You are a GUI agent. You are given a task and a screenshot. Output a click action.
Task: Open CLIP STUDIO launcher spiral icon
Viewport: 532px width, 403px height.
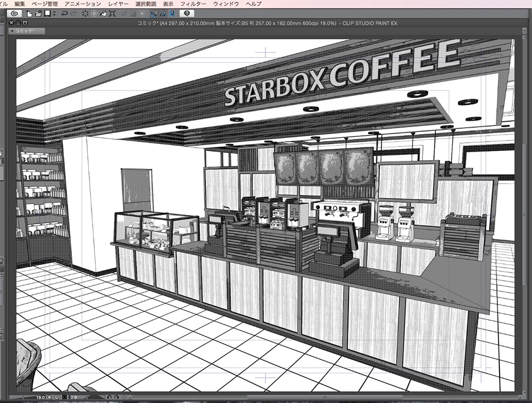(x=14, y=13)
